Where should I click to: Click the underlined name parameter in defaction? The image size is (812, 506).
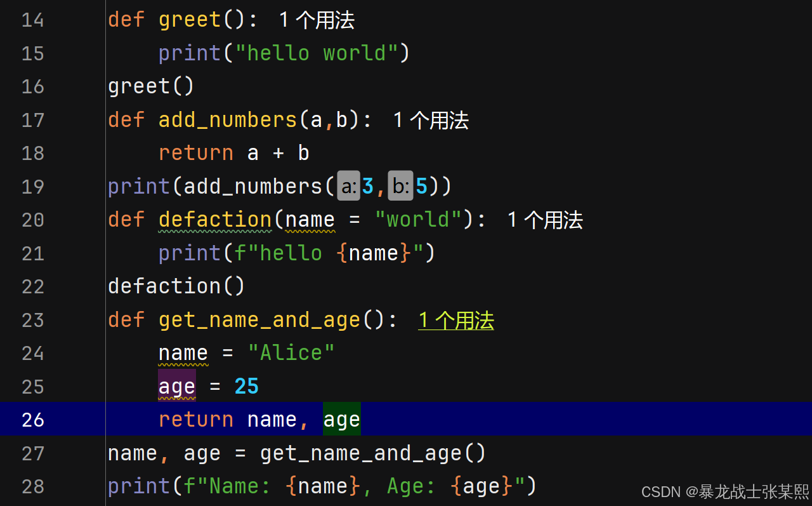pos(309,219)
